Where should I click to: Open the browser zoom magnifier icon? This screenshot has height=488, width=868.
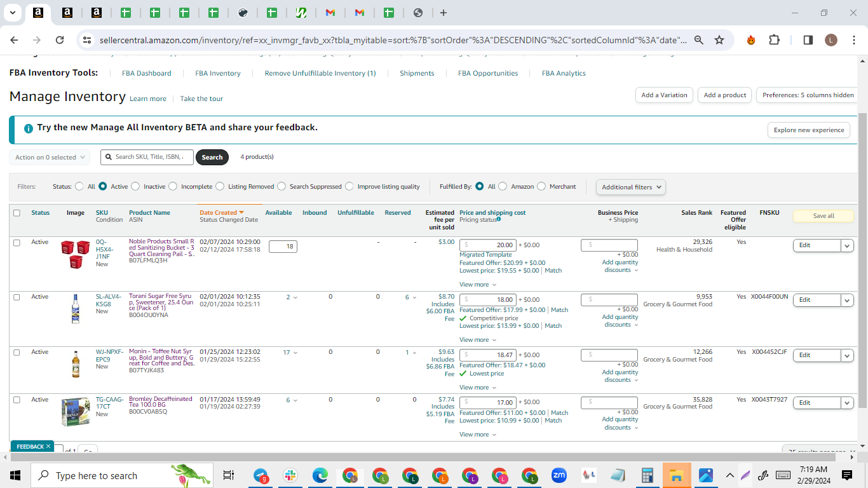coord(699,40)
